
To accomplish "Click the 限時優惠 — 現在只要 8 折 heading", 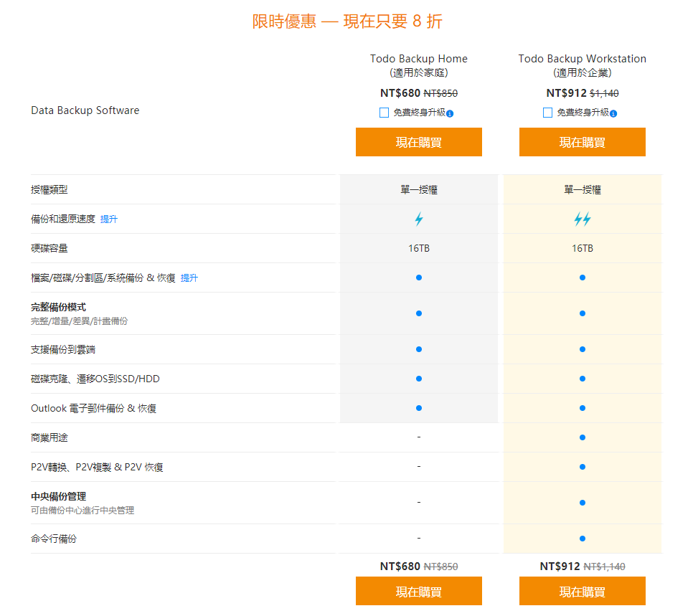I will point(347,22).
